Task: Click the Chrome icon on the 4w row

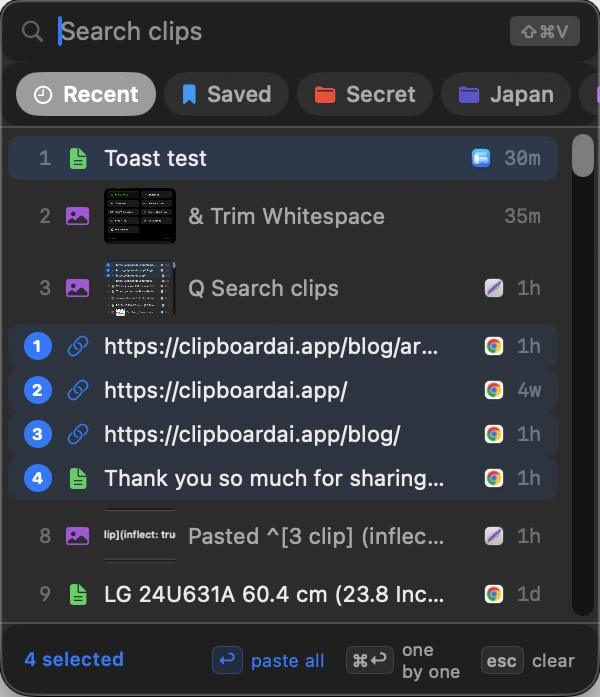Action: [x=494, y=390]
